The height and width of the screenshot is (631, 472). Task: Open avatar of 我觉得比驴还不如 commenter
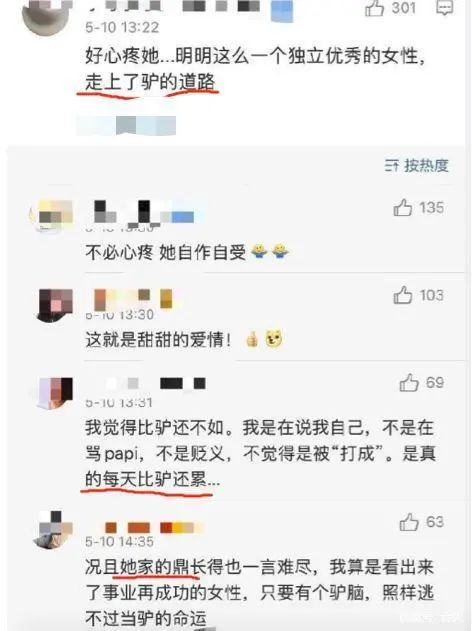(55, 393)
